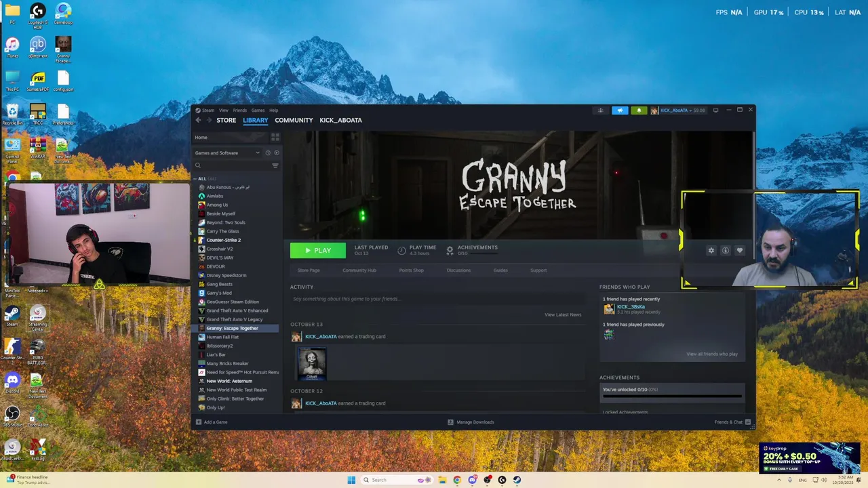This screenshot has width=868, height=488.
Task: Open the Store Page link
Action: click(309, 270)
